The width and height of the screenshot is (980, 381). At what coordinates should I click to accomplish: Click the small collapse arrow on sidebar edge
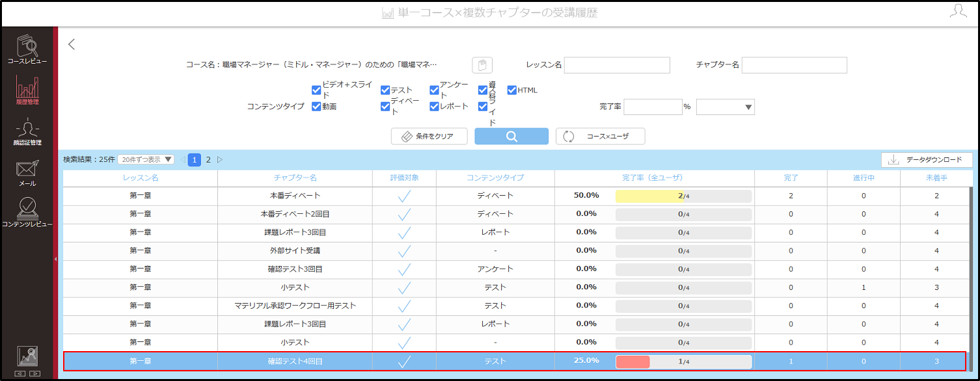pos(55,259)
